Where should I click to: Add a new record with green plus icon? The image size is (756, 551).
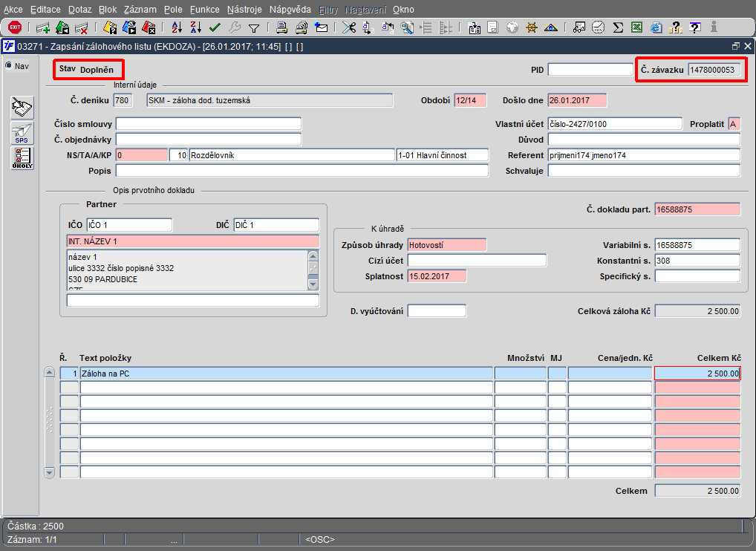[x=43, y=28]
